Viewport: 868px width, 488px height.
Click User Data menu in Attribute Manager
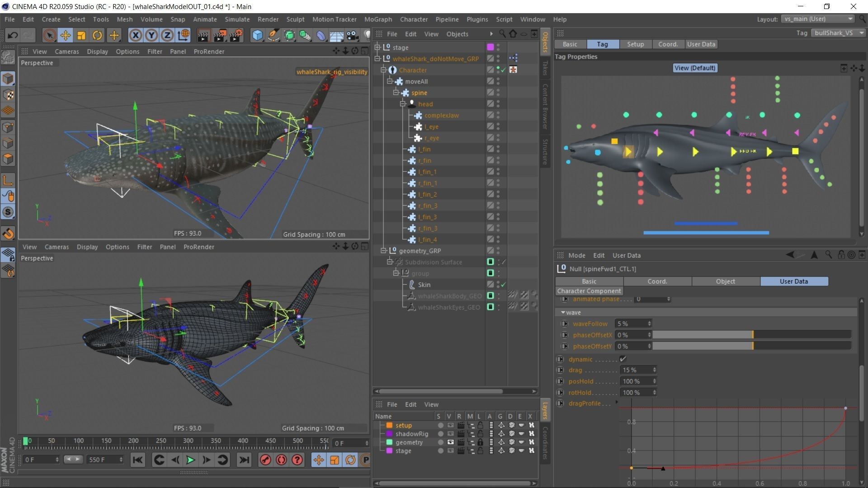[x=626, y=255]
